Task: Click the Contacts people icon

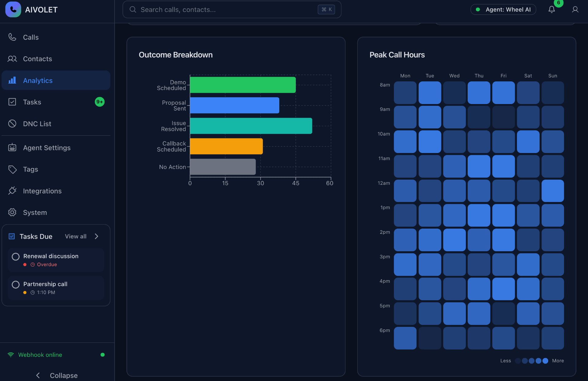Action: pyautogui.click(x=12, y=59)
